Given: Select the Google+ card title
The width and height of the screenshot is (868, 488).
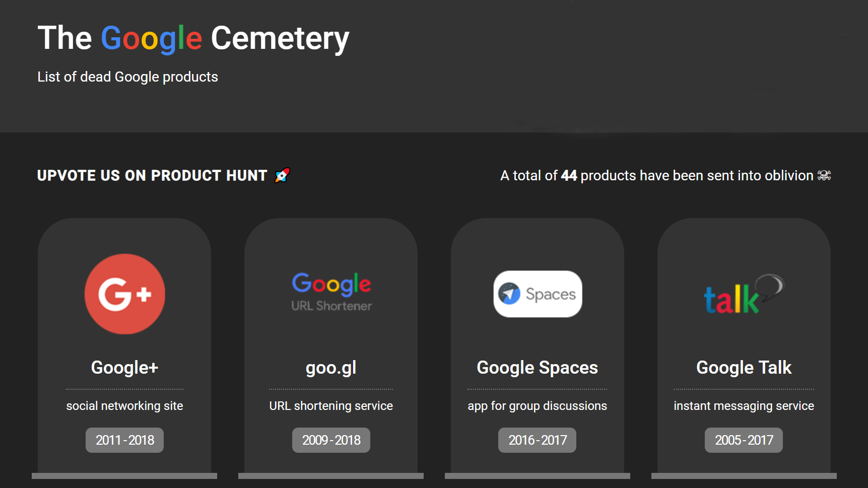Looking at the screenshot, I should [x=124, y=368].
